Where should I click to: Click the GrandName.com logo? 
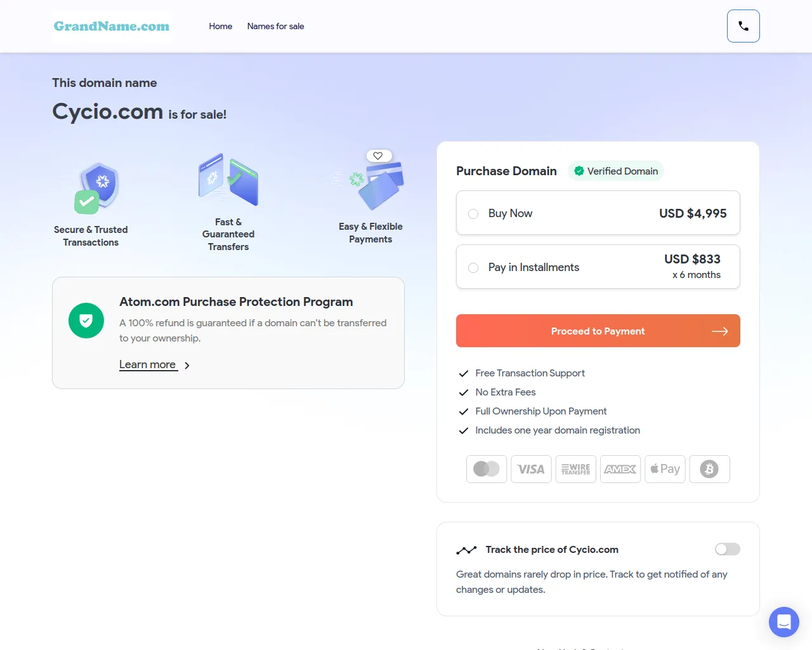tap(112, 26)
